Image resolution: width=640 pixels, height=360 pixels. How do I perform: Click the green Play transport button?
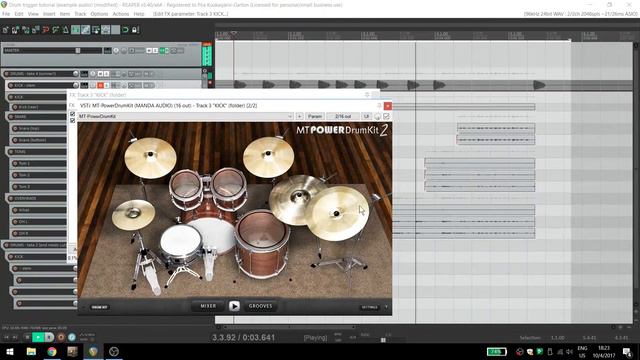tap(38, 337)
